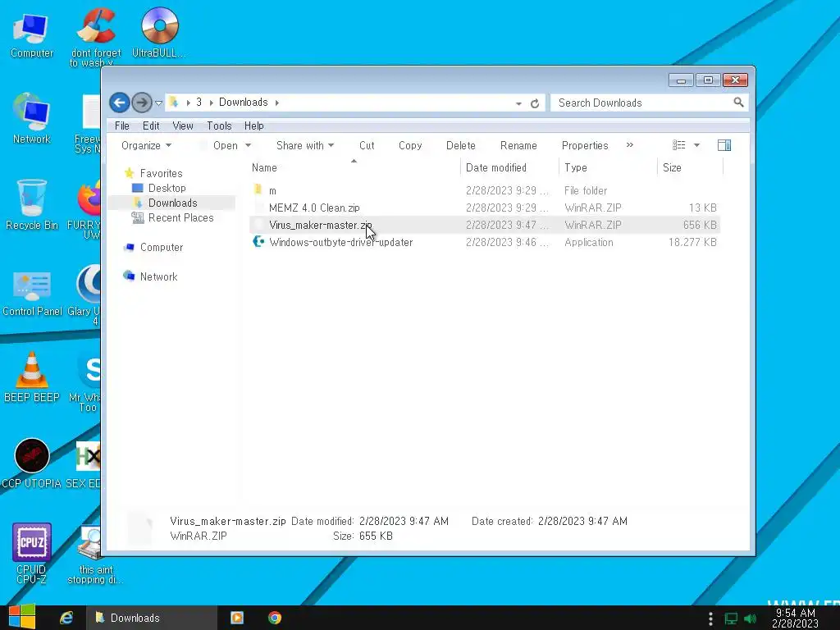Image resolution: width=840 pixels, height=630 pixels.
Task: Open the Open button dropdown arrow
Action: click(x=248, y=145)
